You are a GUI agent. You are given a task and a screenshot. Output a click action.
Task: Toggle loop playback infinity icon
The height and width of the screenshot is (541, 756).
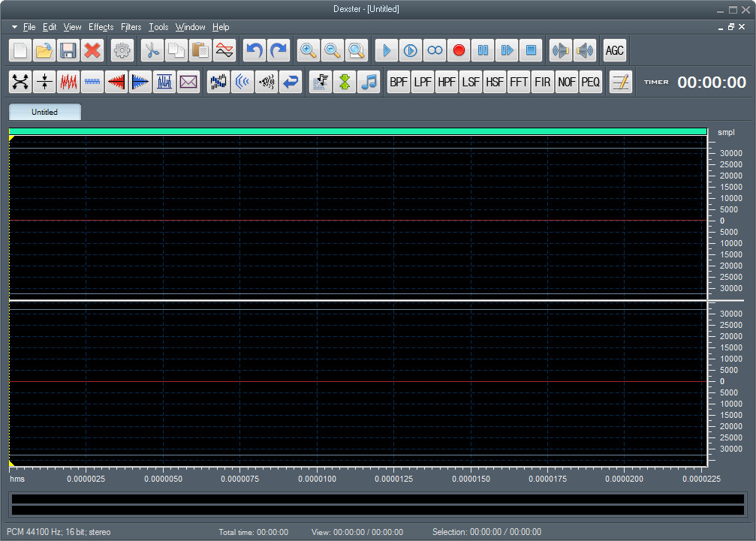point(435,50)
